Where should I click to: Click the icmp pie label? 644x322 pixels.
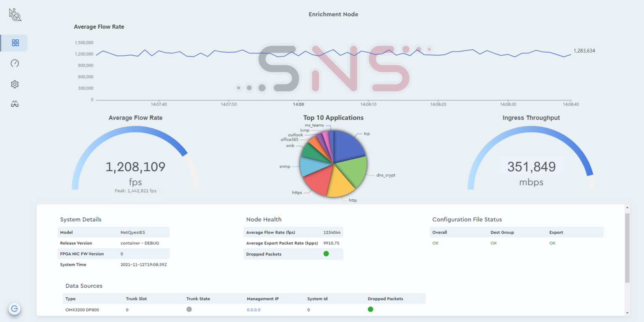(x=304, y=130)
